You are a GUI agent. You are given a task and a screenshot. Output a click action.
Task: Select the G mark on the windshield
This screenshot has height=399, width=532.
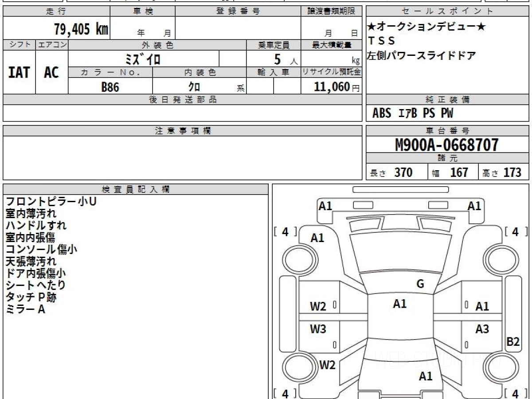[420, 284]
